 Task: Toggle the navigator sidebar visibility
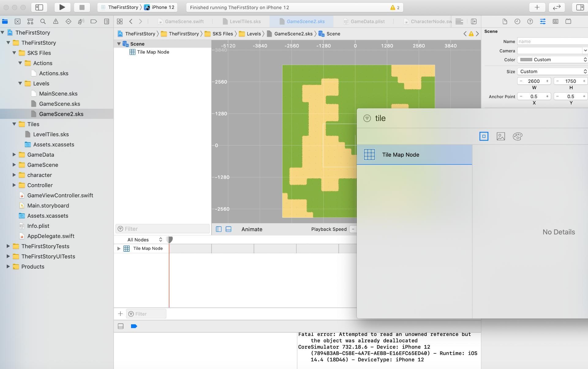pyautogui.click(x=39, y=7)
